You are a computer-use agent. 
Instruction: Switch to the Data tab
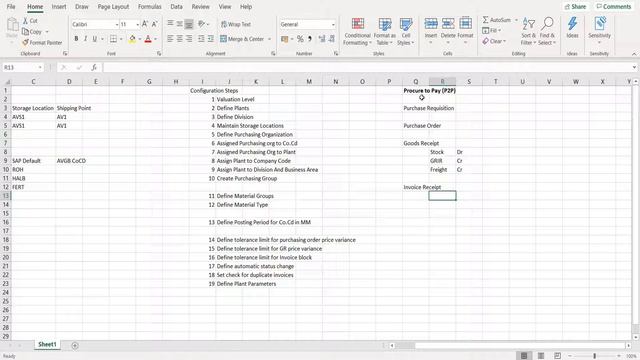pyautogui.click(x=176, y=7)
